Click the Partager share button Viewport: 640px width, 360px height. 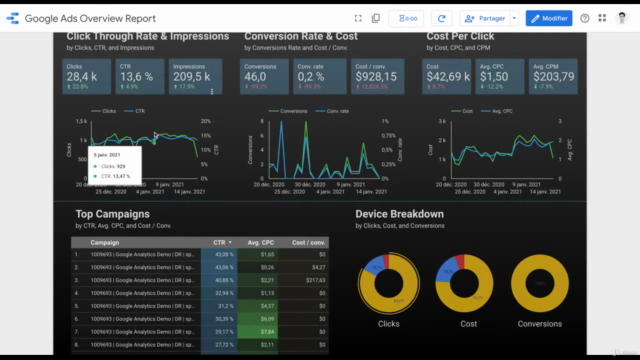pos(485,18)
